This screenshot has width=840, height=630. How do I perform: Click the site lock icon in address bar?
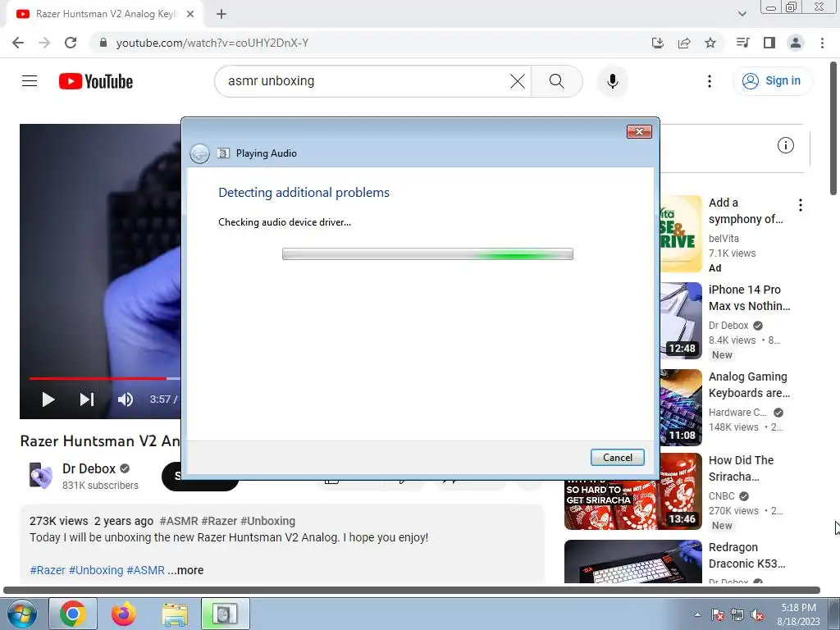tap(103, 43)
